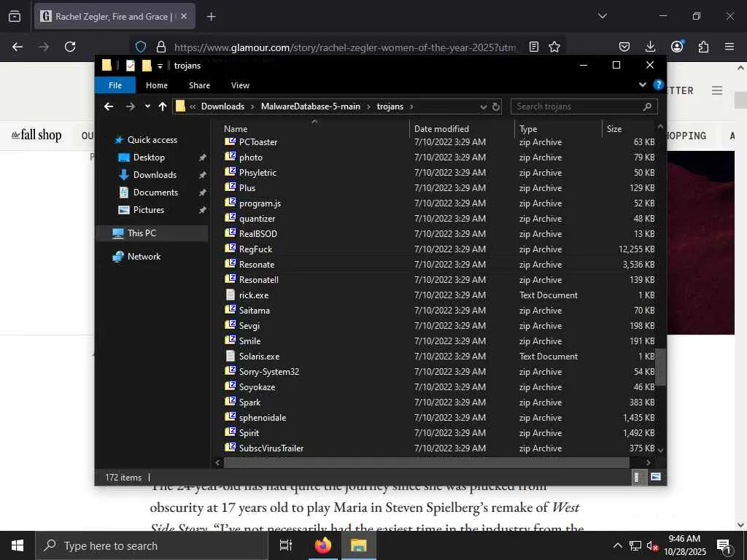Viewport: 747px width, 560px height.
Task: Click the Windows taskbar search box
Action: click(x=152, y=545)
